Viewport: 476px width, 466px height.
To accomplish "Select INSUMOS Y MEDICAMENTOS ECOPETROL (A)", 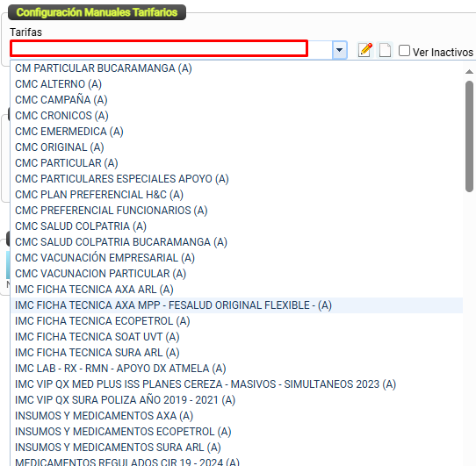I will 237,431.
